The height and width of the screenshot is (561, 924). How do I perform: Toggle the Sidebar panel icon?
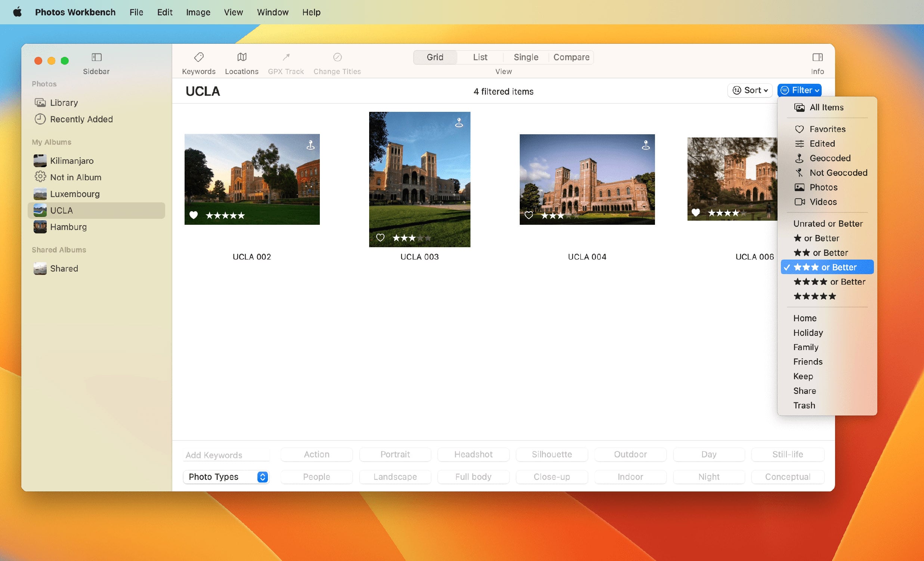(96, 57)
